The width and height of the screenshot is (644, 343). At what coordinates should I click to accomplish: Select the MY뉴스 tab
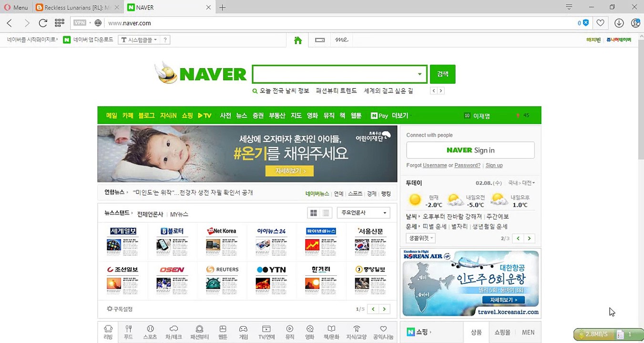coord(179,214)
